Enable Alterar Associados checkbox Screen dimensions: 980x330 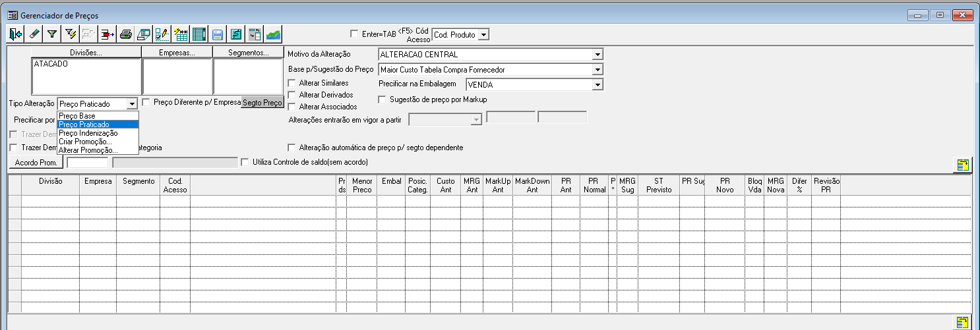click(292, 106)
